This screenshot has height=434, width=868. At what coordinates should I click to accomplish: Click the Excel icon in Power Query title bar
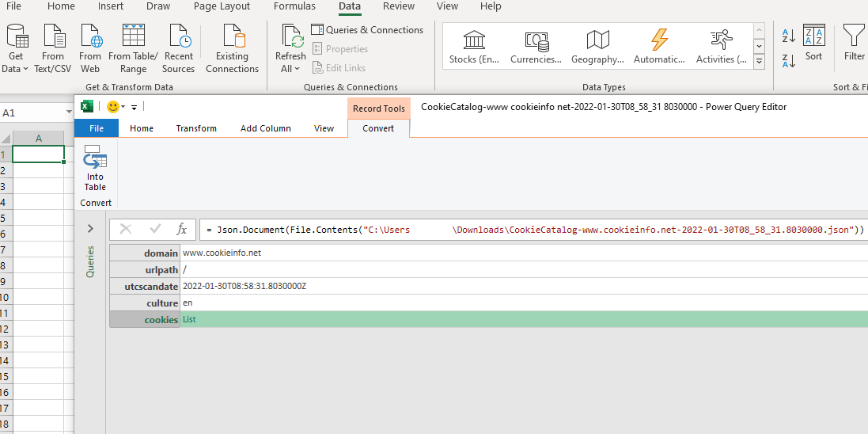[x=87, y=106]
